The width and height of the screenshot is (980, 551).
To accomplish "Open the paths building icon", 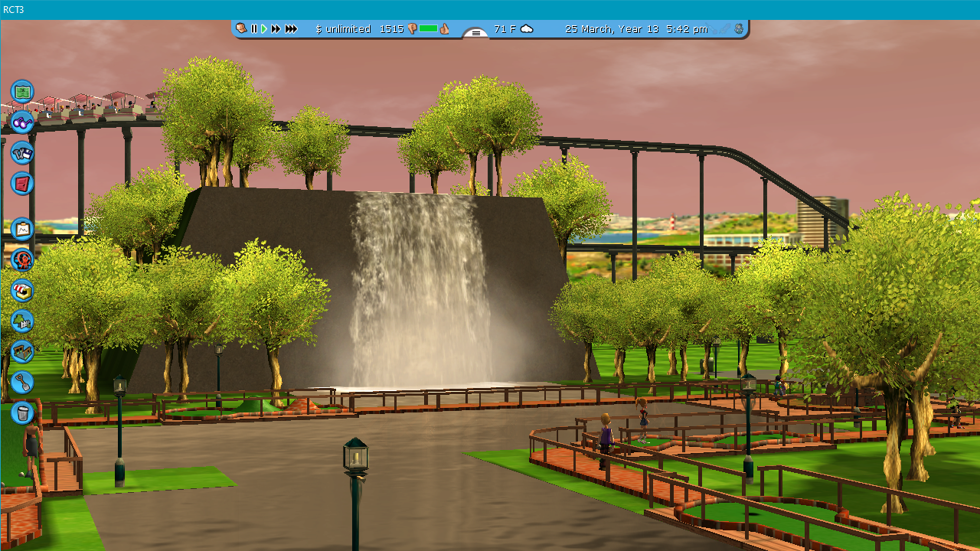I will pos(22,352).
